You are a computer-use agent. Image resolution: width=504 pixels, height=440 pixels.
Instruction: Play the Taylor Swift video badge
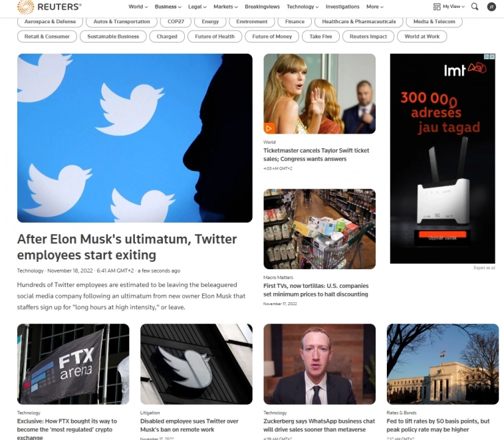click(269, 128)
